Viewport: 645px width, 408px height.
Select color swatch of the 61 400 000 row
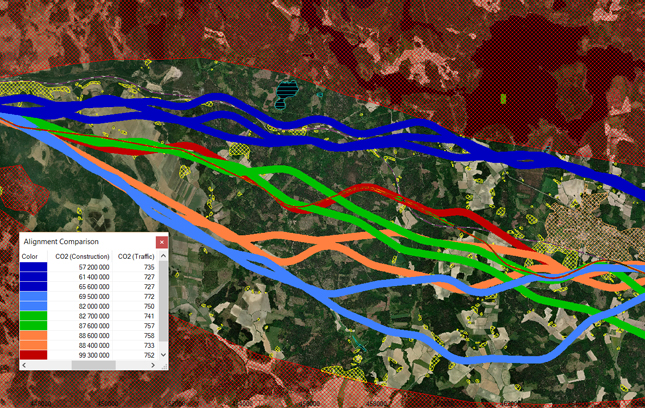(x=33, y=277)
